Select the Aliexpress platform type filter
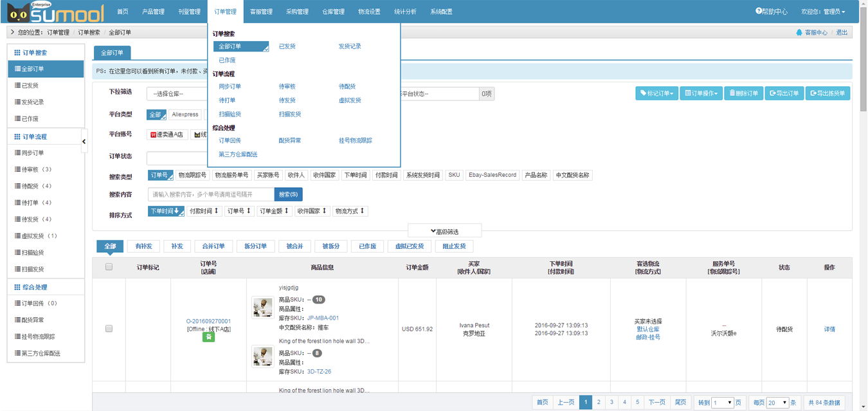The image size is (868, 411). pyautogui.click(x=185, y=114)
